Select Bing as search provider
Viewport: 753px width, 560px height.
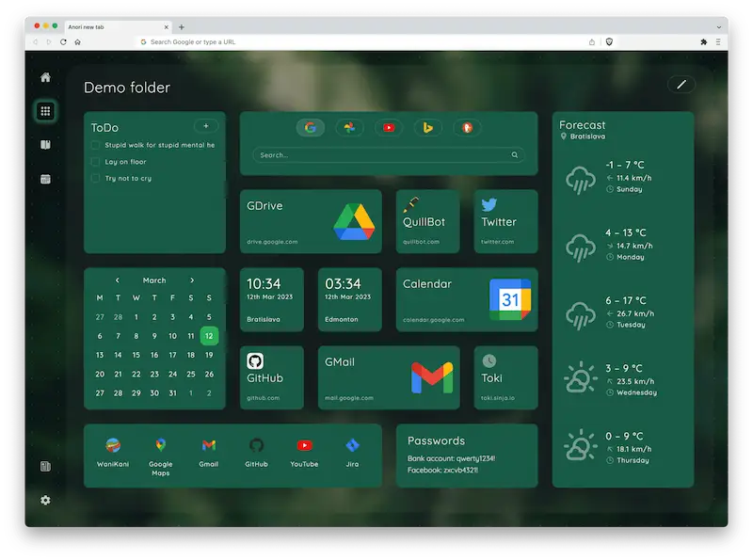point(428,128)
